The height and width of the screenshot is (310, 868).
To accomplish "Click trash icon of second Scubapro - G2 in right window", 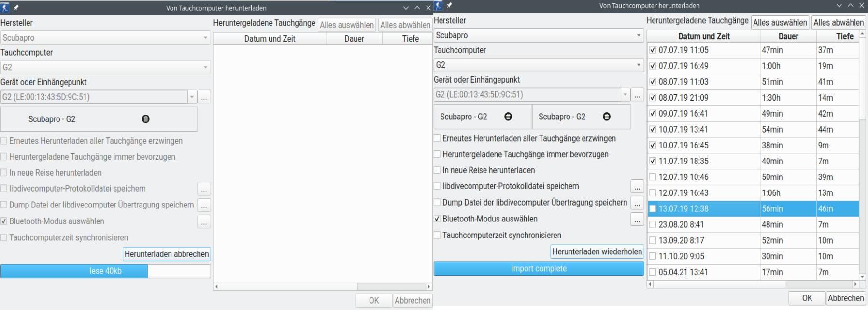I will click(x=607, y=117).
